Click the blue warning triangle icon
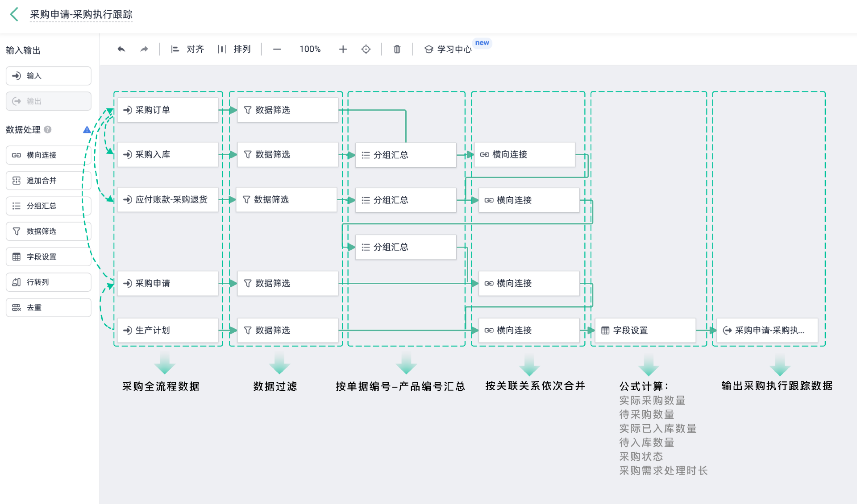Screen dimensions: 857x504 pos(87,130)
